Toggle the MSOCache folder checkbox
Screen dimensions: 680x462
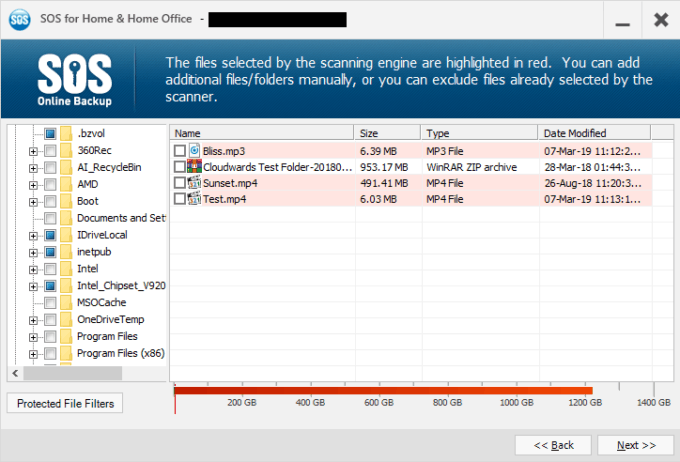point(50,303)
